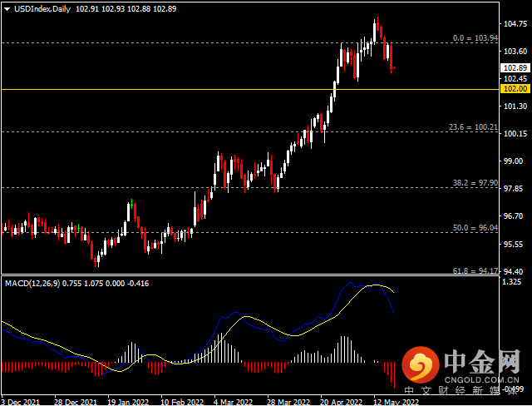Select the date label 12 May 2022
This screenshot has width=532, height=406.
point(395,402)
